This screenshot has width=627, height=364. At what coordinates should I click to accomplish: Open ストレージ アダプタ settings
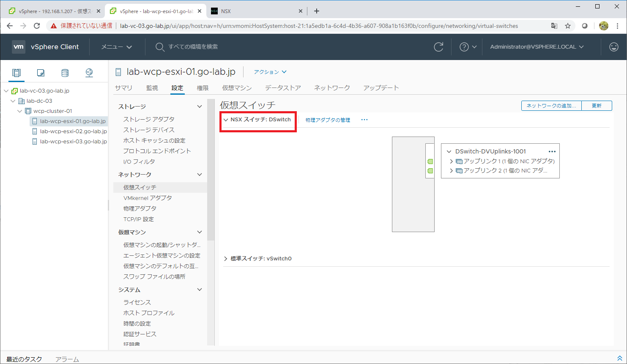pos(149,119)
